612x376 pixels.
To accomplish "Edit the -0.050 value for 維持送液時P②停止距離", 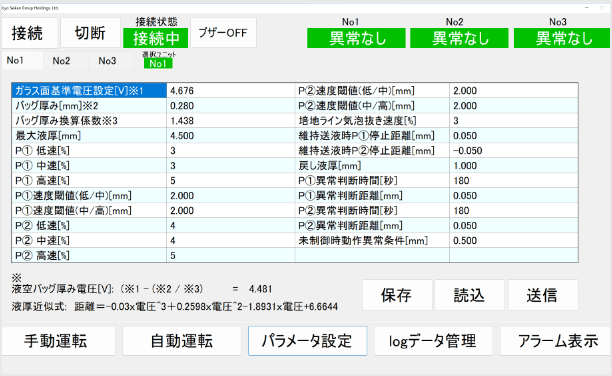I will (x=514, y=151).
